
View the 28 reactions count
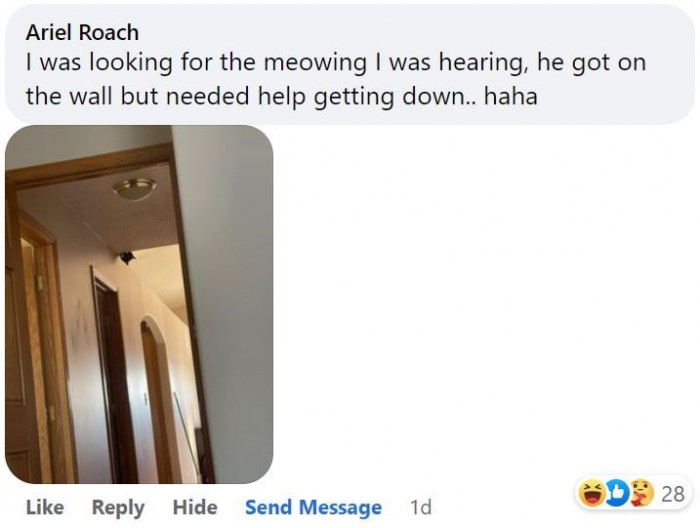coord(673,494)
